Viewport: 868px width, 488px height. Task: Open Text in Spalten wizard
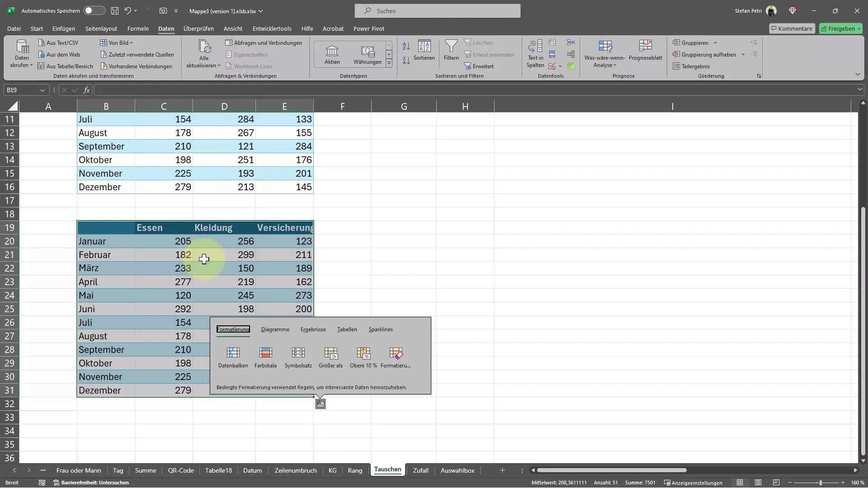pyautogui.click(x=535, y=53)
